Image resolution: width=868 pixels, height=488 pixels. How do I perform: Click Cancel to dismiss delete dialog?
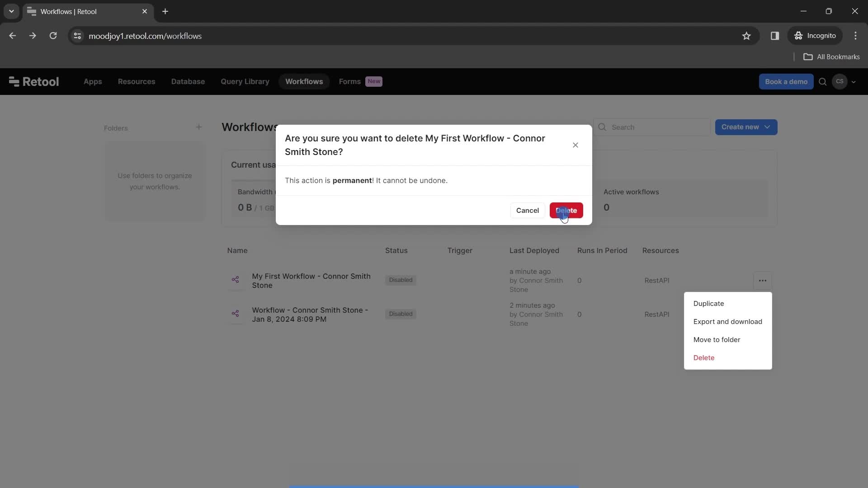tap(527, 210)
